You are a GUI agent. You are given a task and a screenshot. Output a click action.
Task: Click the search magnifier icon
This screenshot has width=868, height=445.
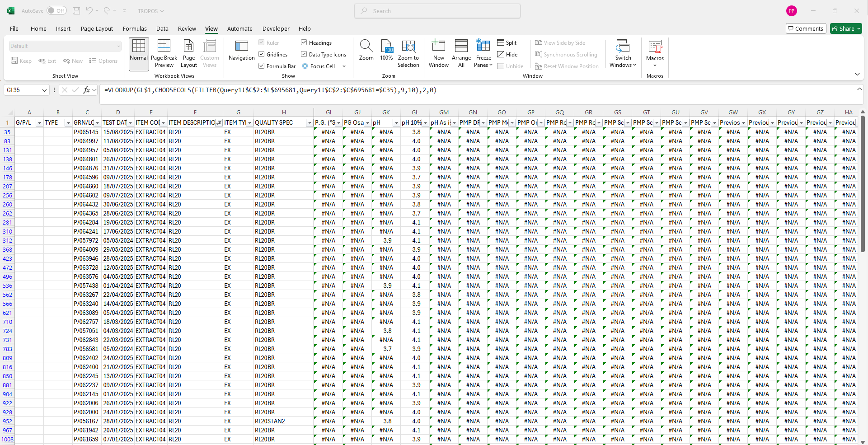point(364,11)
